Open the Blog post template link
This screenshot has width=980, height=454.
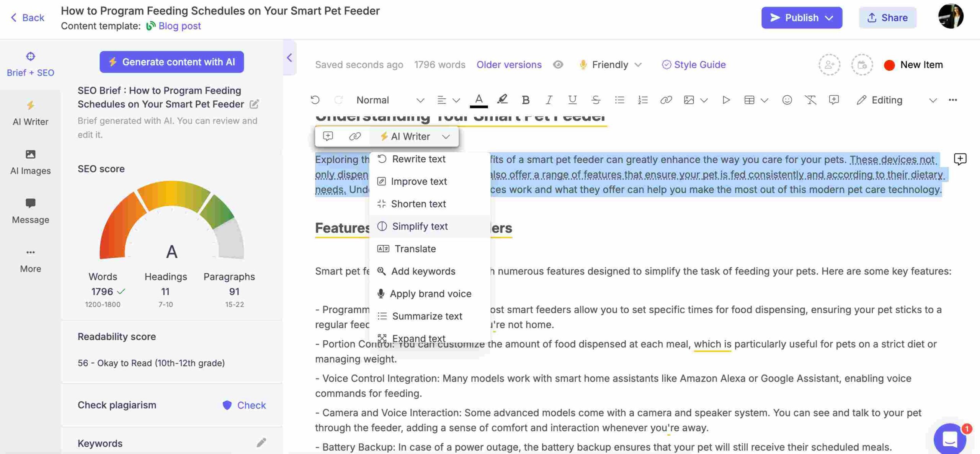[x=180, y=26]
